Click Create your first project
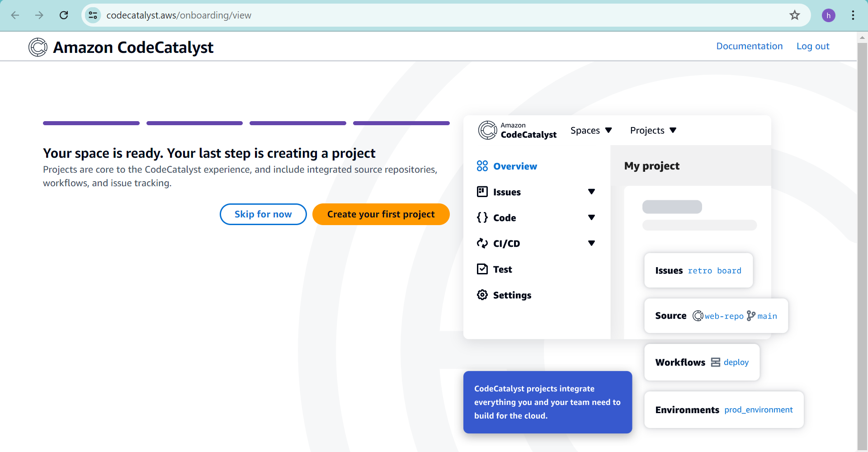The width and height of the screenshot is (868, 452). [381, 214]
